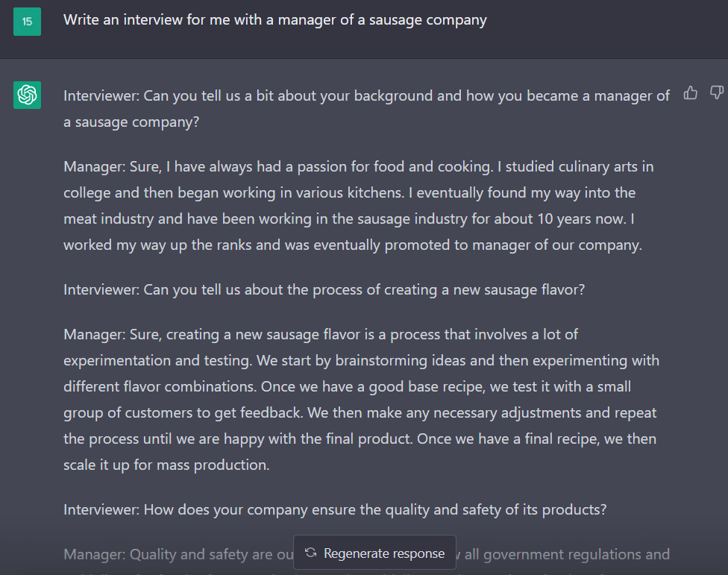Click the thumbs down feedback icon
Image resolution: width=728 pixels, height=575 pixels.
click(x=716, y=93)
